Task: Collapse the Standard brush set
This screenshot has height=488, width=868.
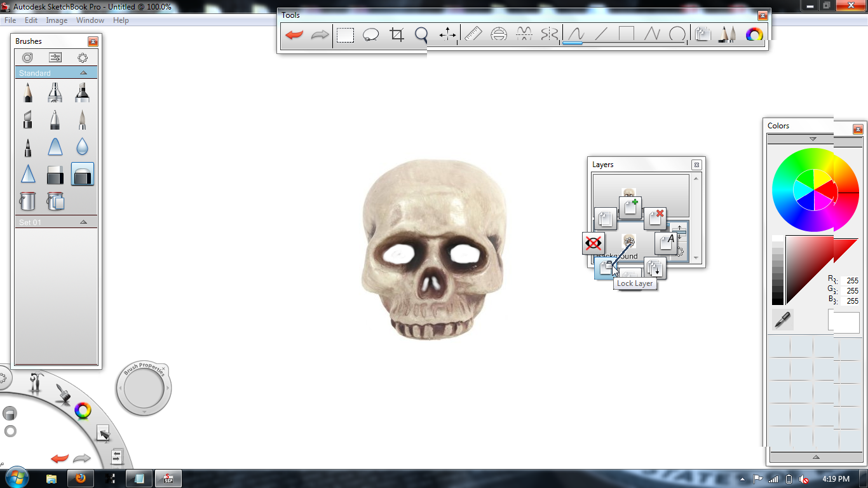Action: (83, 73)
